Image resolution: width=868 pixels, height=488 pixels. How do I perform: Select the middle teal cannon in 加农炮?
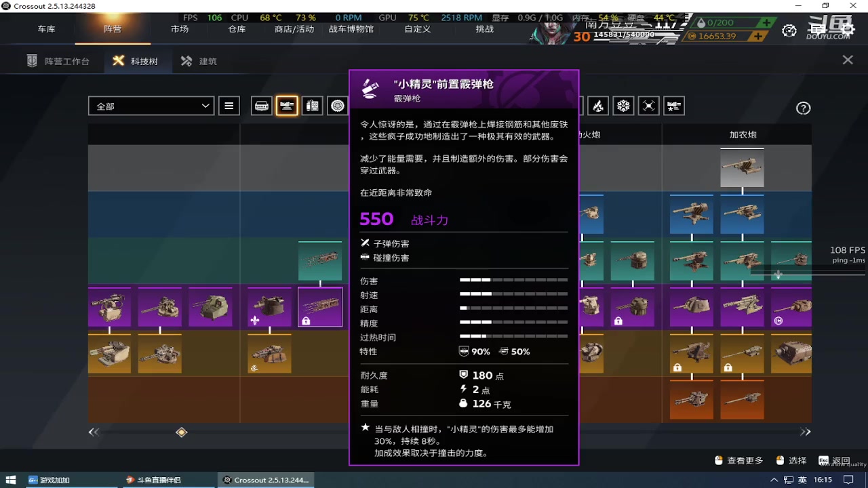pos(743,261)
